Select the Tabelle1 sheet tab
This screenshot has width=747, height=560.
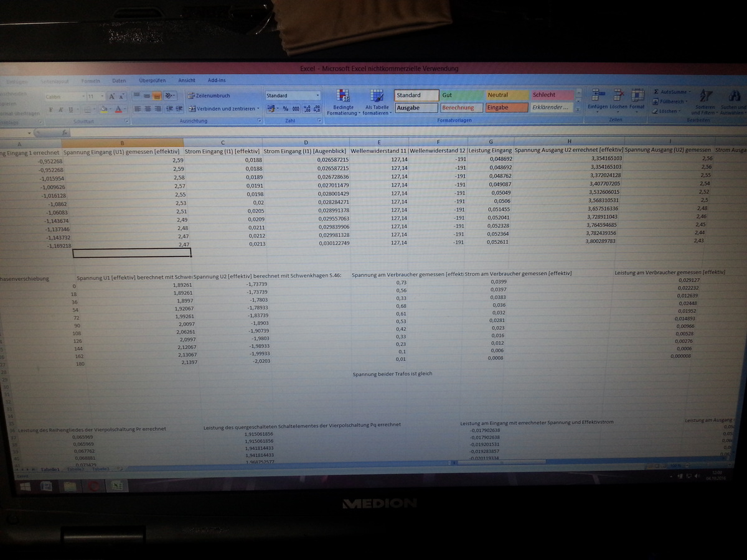[50, 469]
